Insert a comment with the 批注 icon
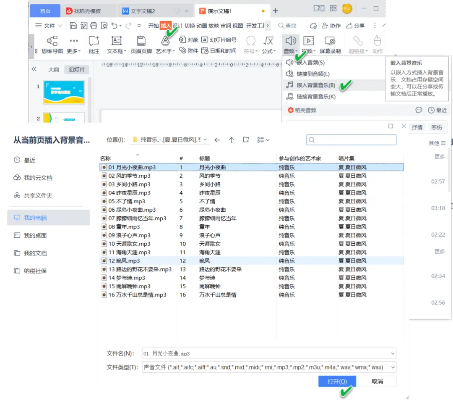 94,41
